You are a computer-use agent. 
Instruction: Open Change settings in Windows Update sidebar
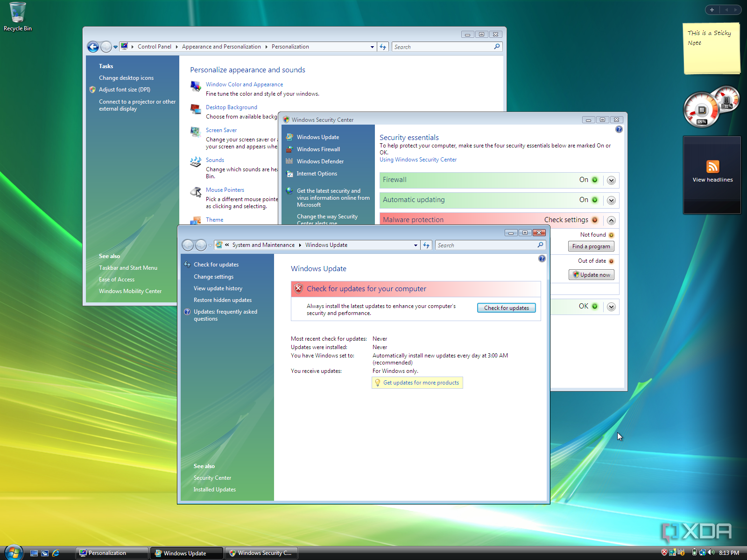point(213,277)
